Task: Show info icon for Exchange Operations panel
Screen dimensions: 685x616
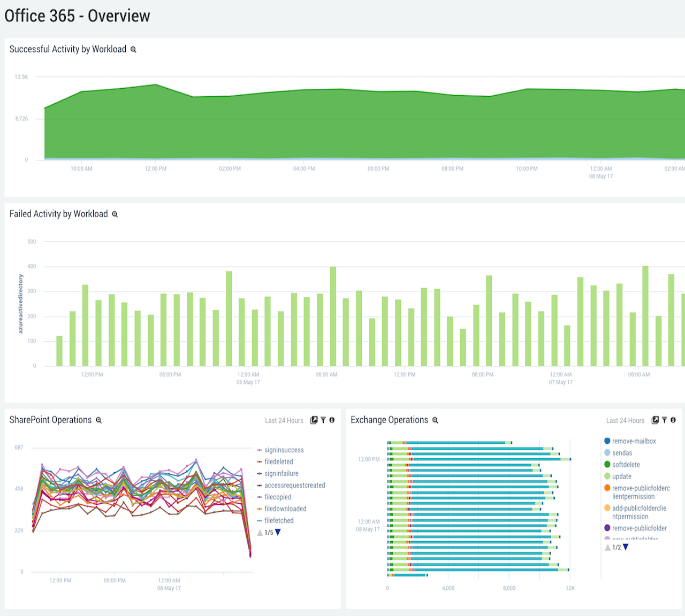Action: pos(673,420)
